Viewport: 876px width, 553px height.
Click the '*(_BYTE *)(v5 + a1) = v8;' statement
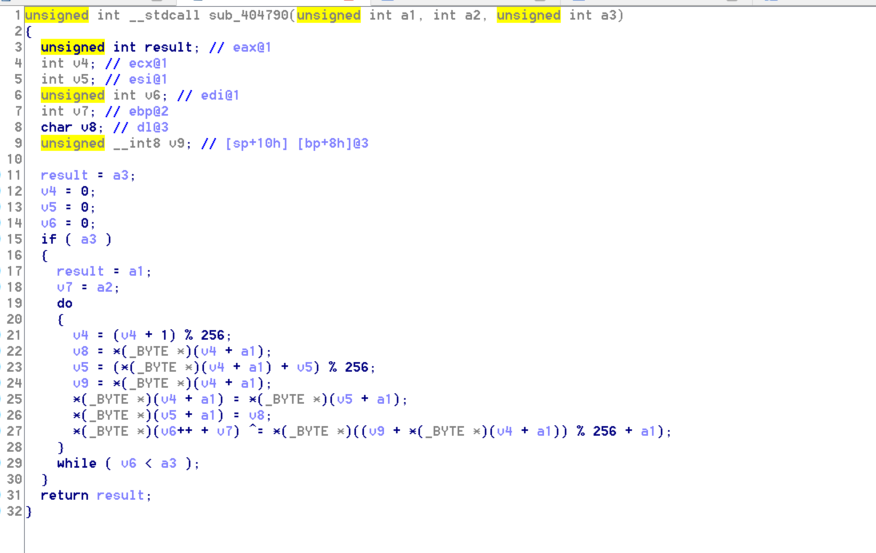[172, 416]
